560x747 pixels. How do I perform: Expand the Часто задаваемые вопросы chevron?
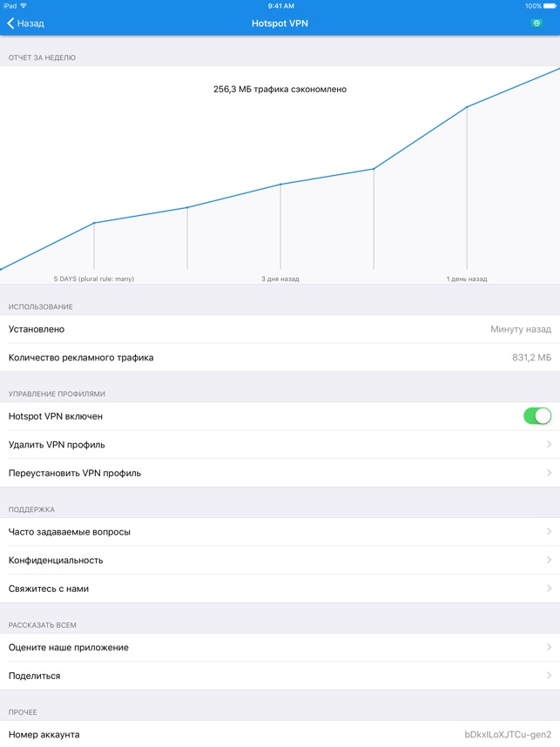[x=549, y=532]
